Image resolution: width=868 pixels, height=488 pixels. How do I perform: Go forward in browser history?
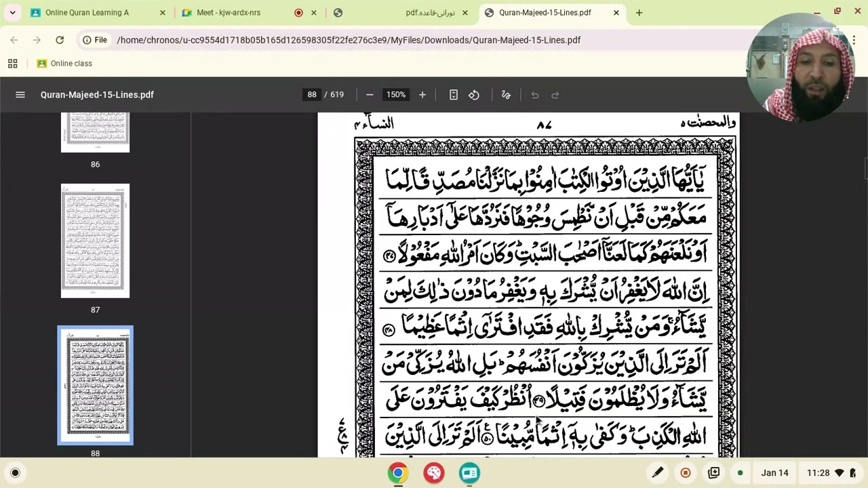click(37, 40)
